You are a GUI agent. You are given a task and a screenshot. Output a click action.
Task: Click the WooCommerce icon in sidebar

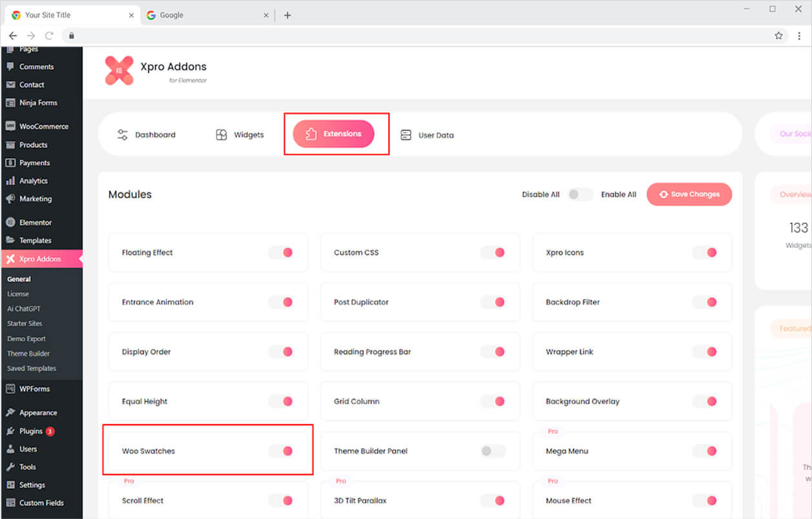click(10, 127)
